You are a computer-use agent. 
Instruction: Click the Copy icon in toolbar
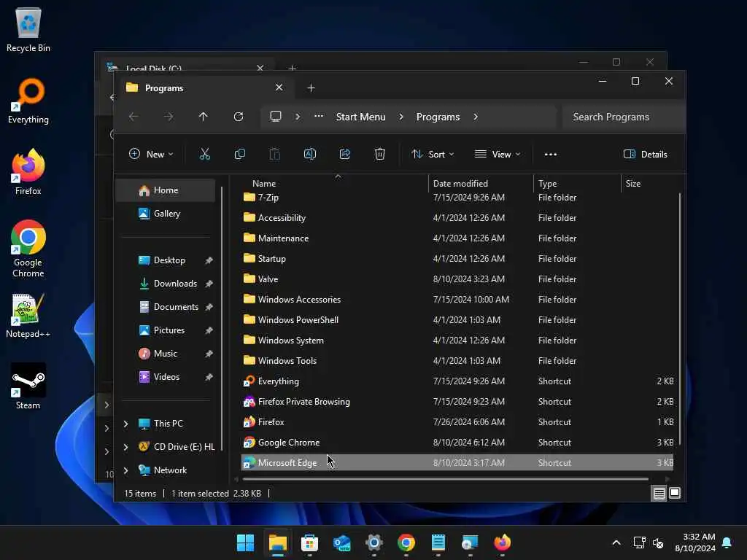239,155
